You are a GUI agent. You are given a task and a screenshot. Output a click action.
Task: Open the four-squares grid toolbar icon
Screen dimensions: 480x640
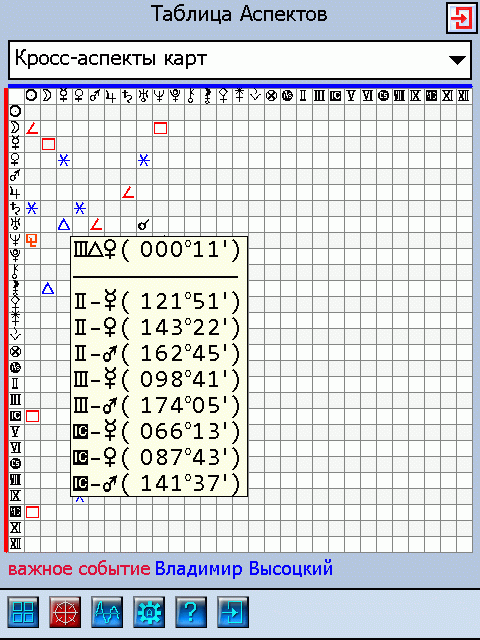point(23,612)
